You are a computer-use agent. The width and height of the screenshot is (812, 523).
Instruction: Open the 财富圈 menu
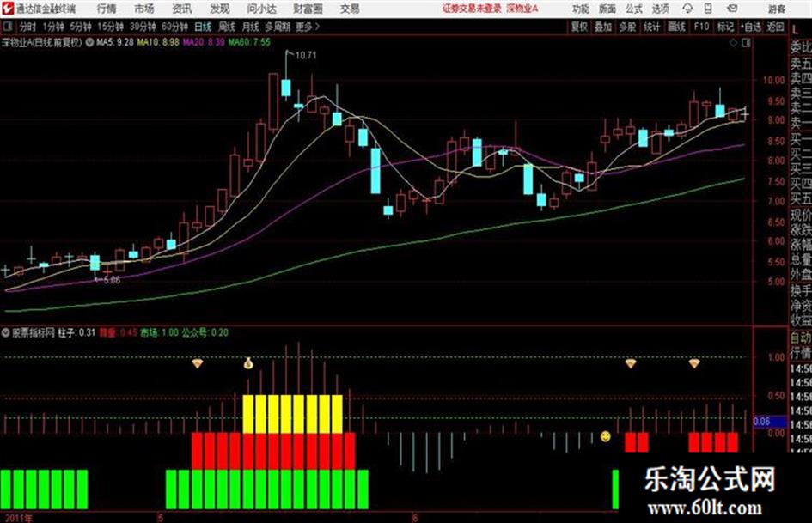pyautogui.click(x=308, y=9)
